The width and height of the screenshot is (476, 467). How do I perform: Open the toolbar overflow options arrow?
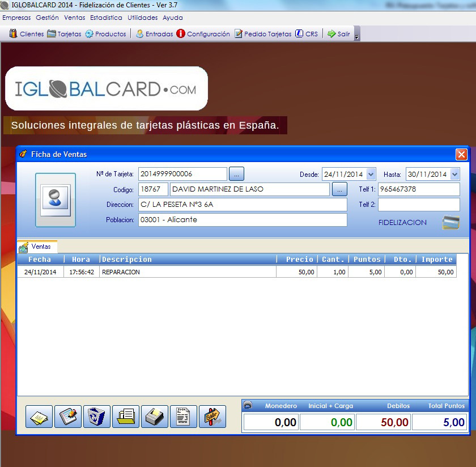(357, 36)
